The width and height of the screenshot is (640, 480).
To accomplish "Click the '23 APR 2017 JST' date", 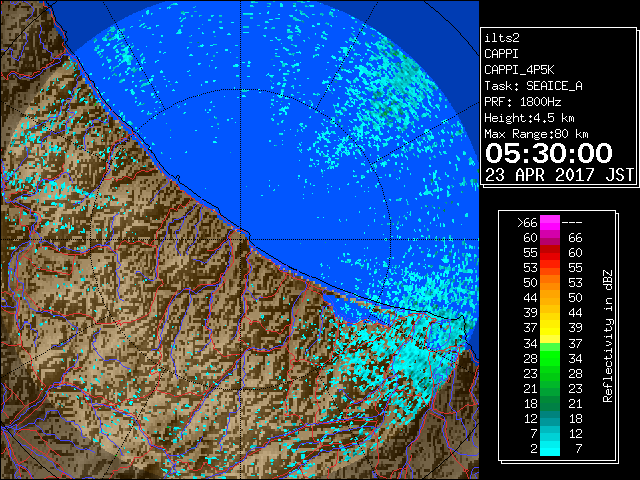I will click(x=559, y=175).
